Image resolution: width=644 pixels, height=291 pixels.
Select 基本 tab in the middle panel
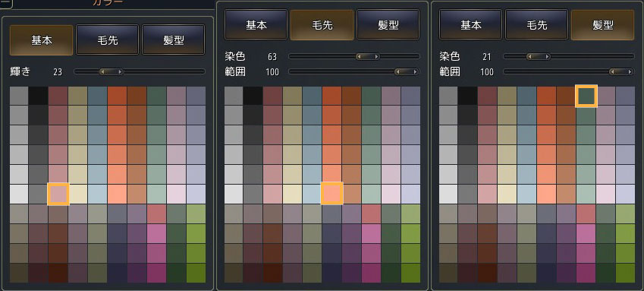pos(256,25)
